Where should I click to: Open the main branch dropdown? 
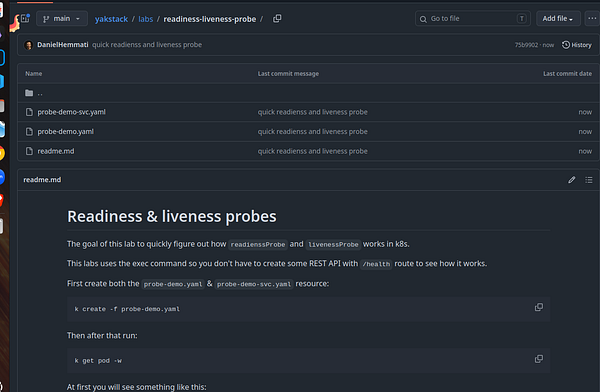pos(62,19)
